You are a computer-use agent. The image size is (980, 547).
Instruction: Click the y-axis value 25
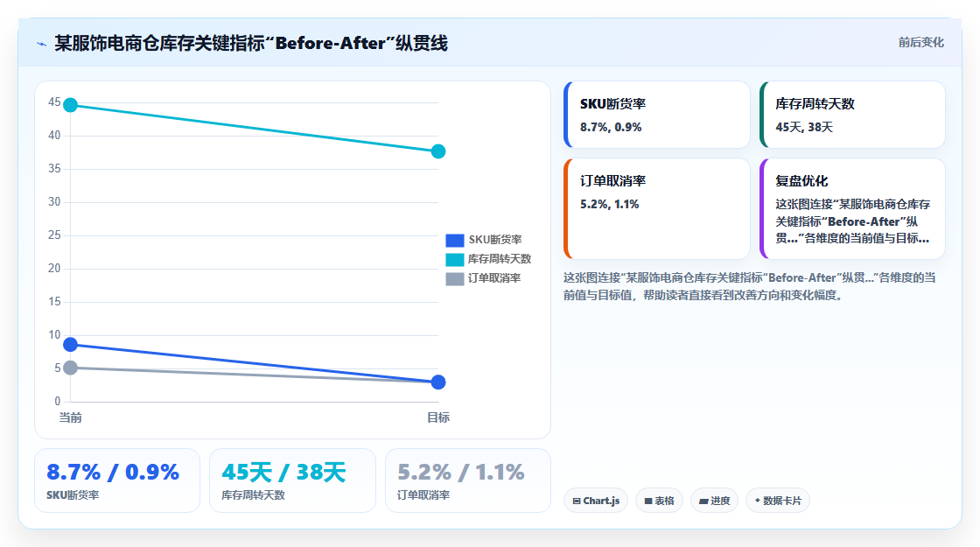pyautogui.click(x=54, y=235)
